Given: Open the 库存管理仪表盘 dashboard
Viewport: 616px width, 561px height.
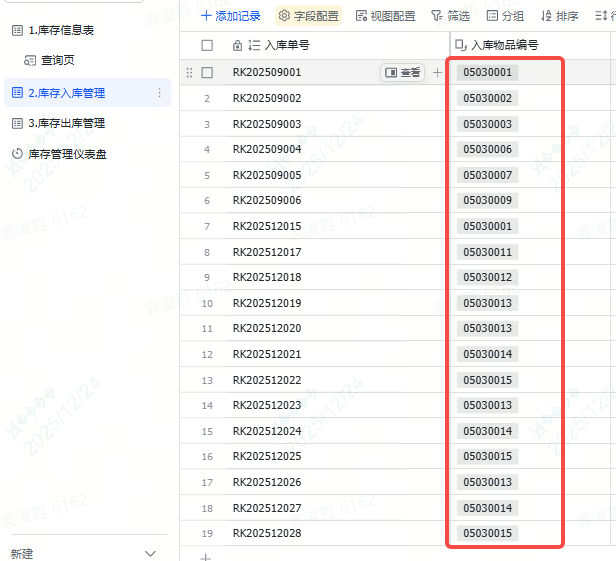Looking at the screenshot, I should point(67,154).
